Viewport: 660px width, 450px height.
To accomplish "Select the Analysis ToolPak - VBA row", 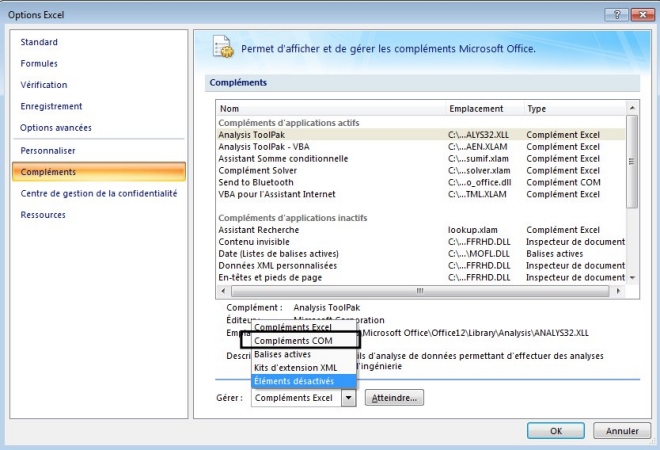I will click(421, 147).
